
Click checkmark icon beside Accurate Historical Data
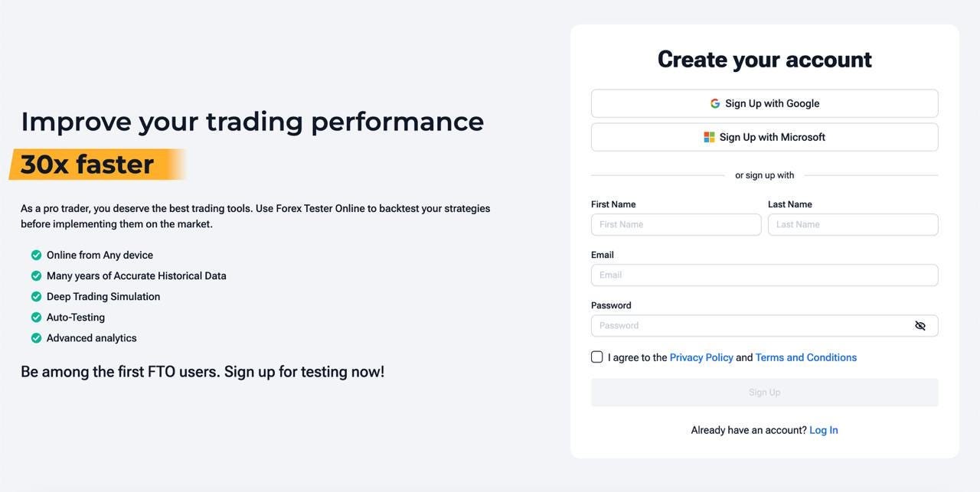click(36, 275)
